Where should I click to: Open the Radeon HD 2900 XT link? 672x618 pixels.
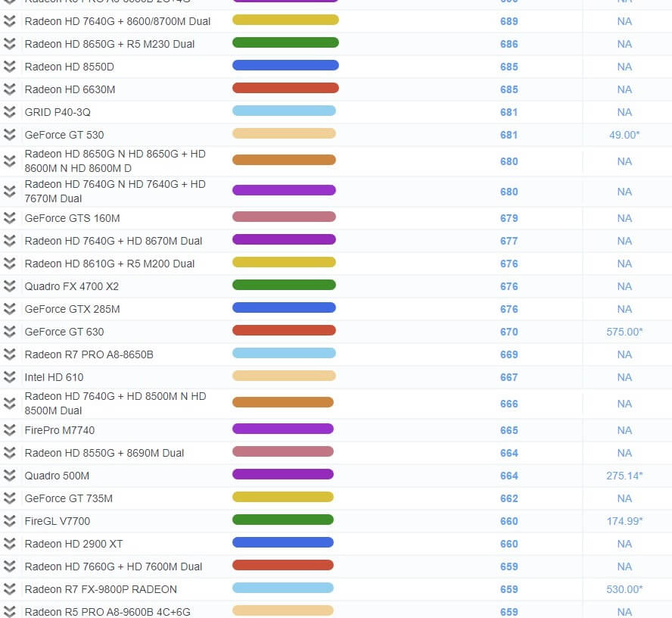[x=73, y=545]
